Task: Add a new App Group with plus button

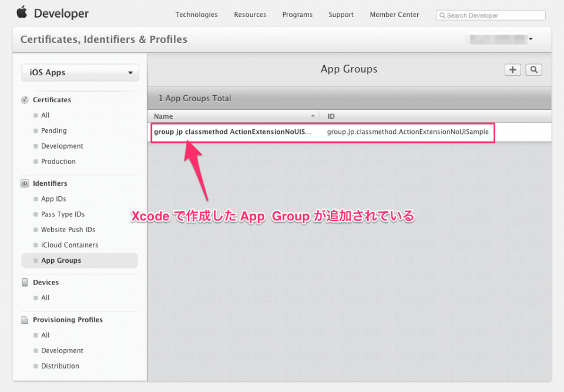Action: 512,70
